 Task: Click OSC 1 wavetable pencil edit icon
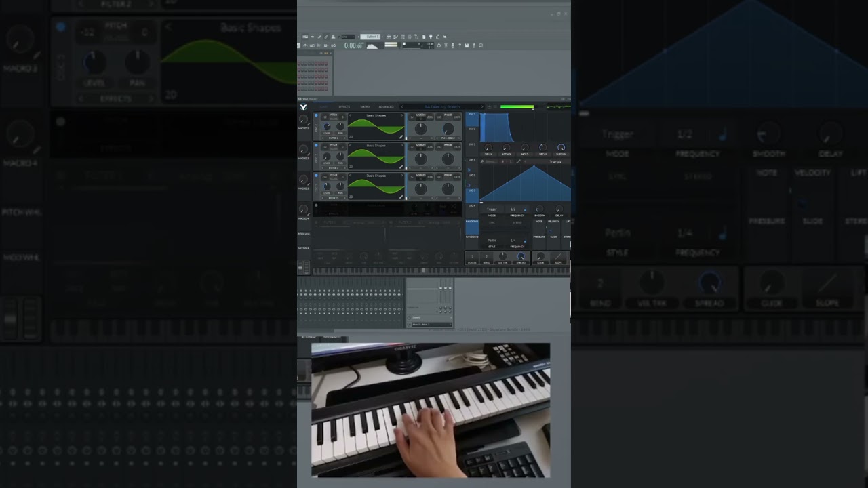point(401,137)
